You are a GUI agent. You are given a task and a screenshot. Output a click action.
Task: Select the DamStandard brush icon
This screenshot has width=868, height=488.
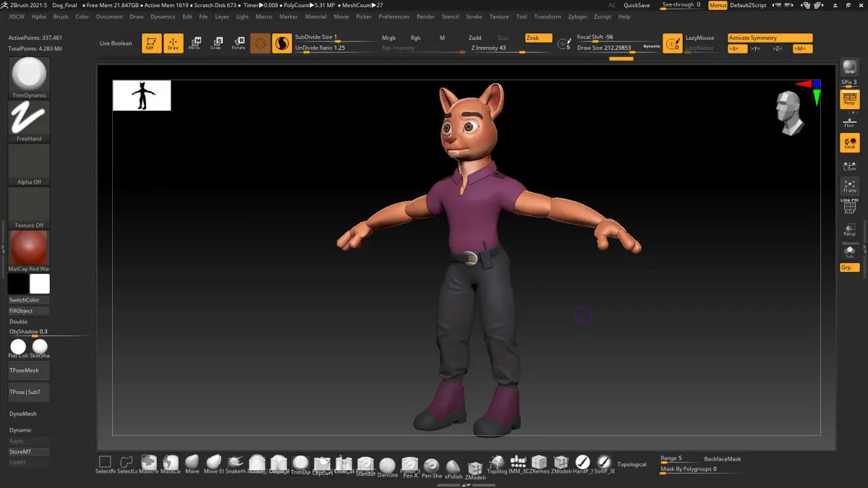coord(388,466)
